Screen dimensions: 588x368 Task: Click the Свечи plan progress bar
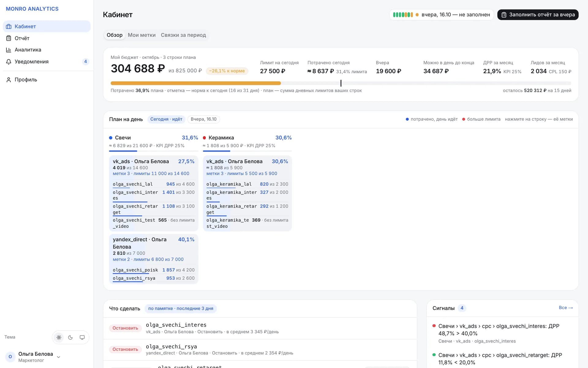tap(154, 151)
